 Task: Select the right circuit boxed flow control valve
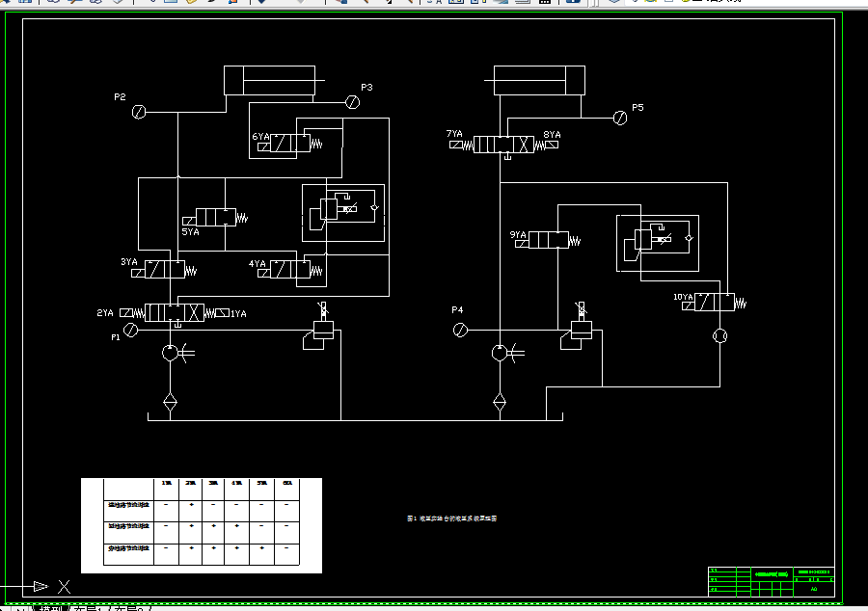click(658, 243)
